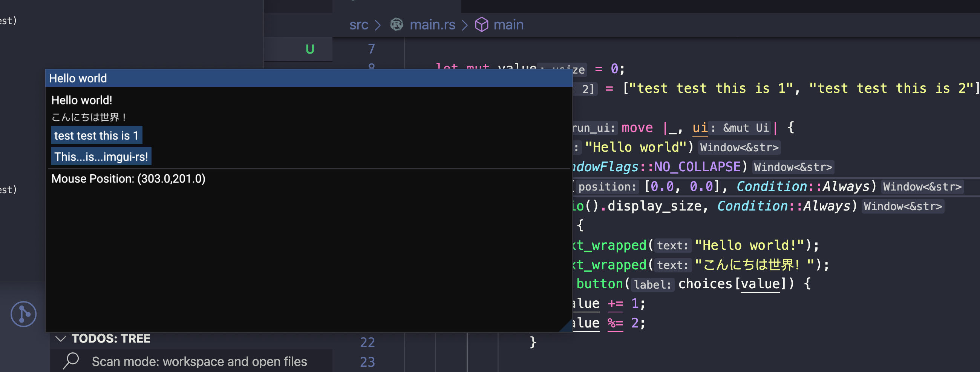Click line number 7 in the gutter
980x372 pixels.
point(371,49)
